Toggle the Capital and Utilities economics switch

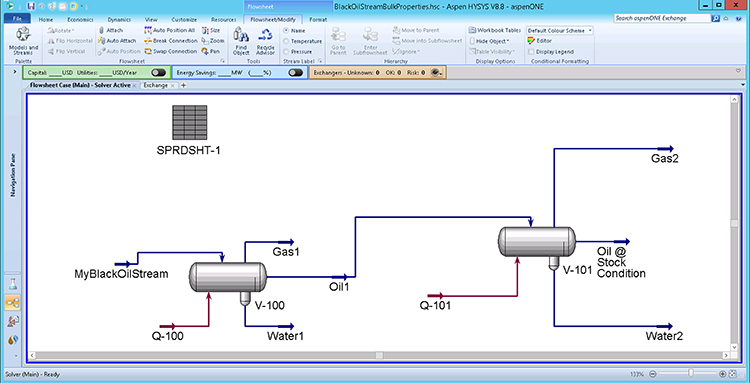coord(158,73)
